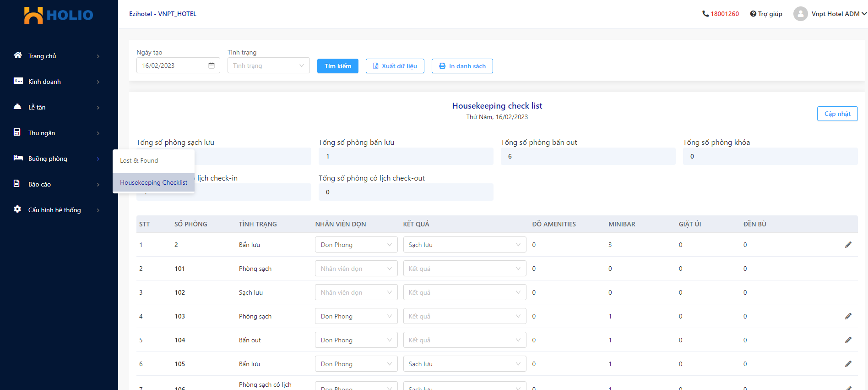
Task: Select Housekeeping Checklist submenu item
Action: point(153,182)
